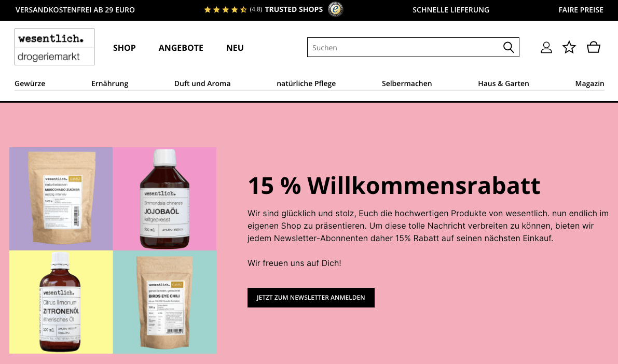Image resolution: width=618 pixels, height=364 pixels.
Task: Open the SHOP menu
Action: tap(124, 48)
